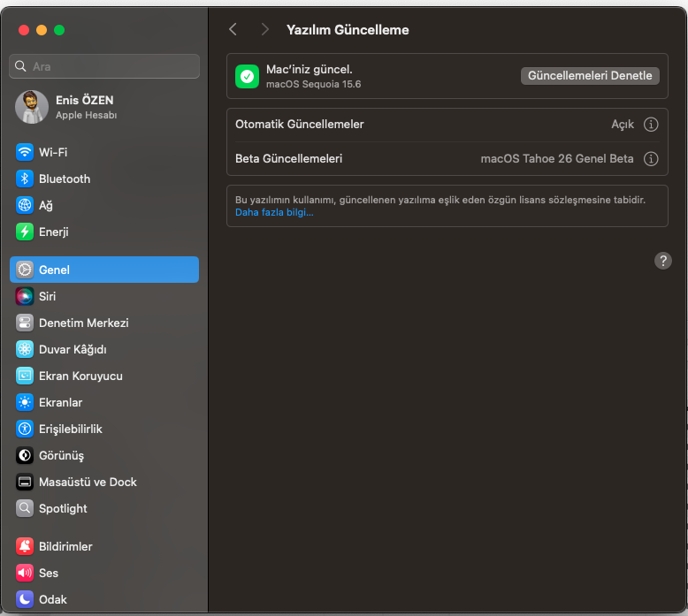Click the Spotlight magnifier icon
This screenshot has height=616, width=688.
pos(25,508)
